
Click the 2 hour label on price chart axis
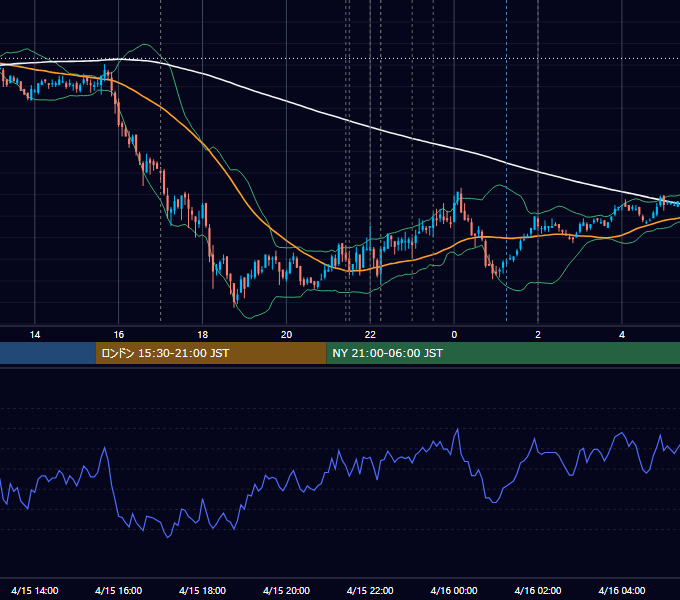(x=538, y=335)
